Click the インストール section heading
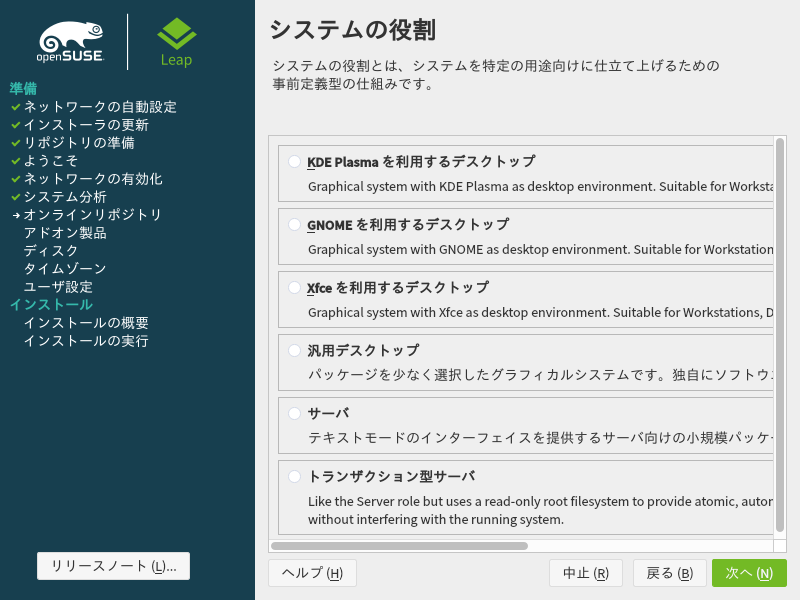 51,305
